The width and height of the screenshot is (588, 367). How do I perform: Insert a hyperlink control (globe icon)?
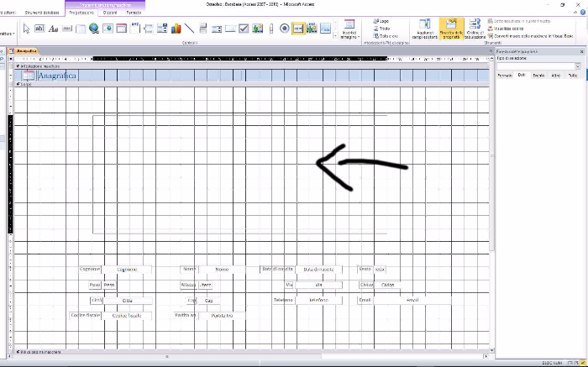94,29
